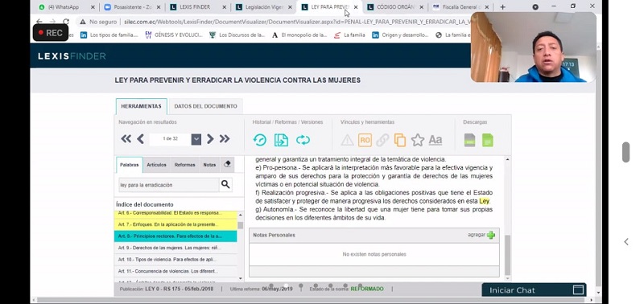Viewport: 644px width, 304px height.
Task: Click the Aa font size icon
Action: 436,140
